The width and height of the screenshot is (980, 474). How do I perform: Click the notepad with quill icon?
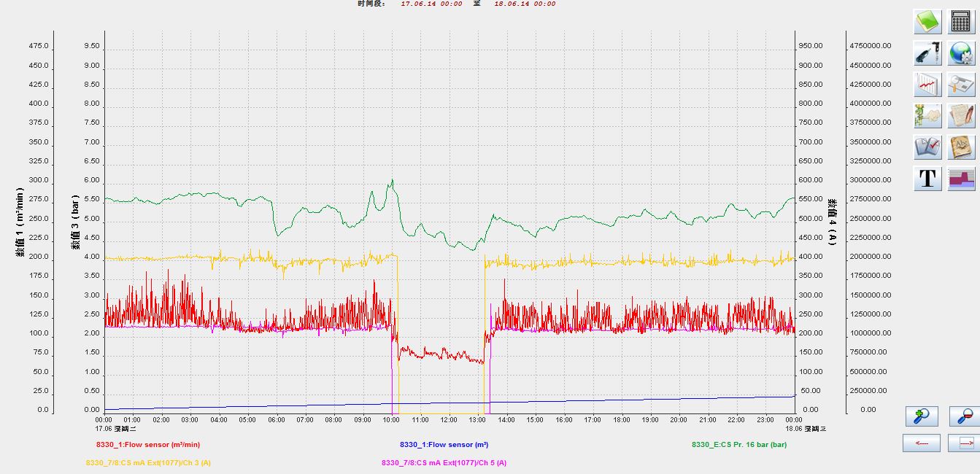click(962, 116)
